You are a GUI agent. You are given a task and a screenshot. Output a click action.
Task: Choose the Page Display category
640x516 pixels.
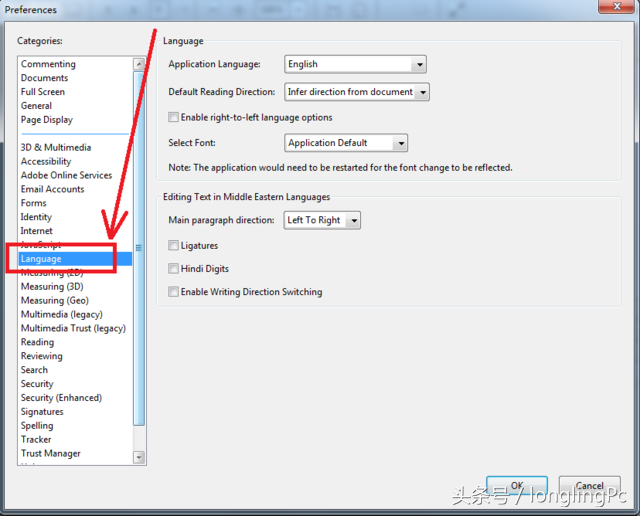click(47, 120)
